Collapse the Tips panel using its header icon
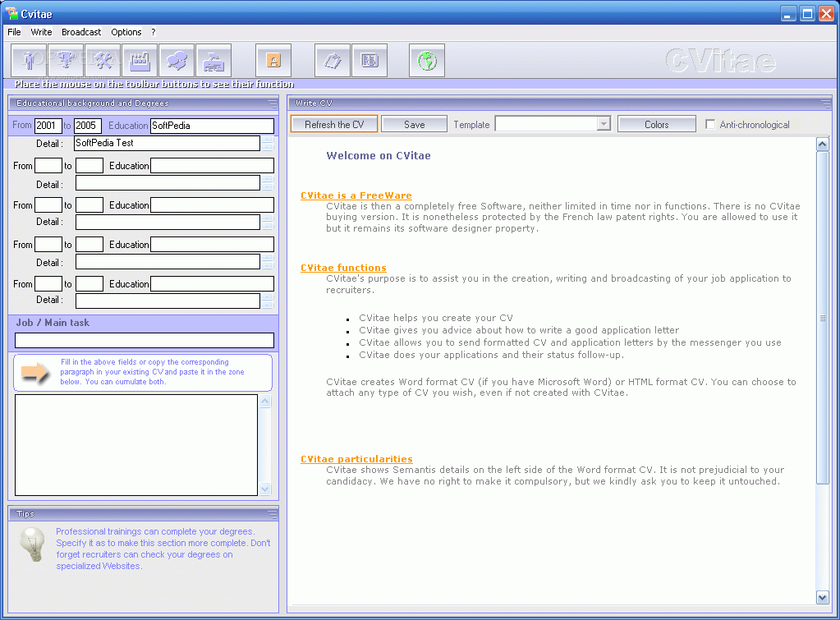Image resolution: width=840 pixels, height=620 pixels. [272, 514]
